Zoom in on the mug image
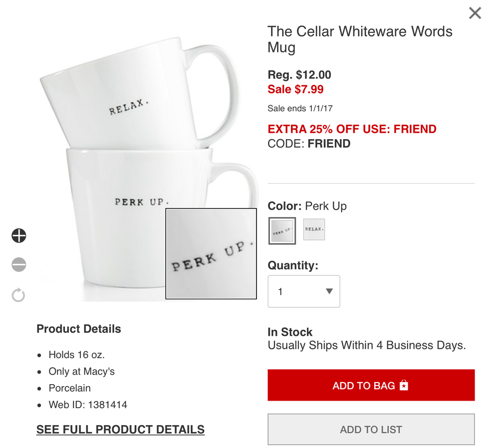Image resolution: width=489 pixels, height=448 pixels. [x=19, y=235]
